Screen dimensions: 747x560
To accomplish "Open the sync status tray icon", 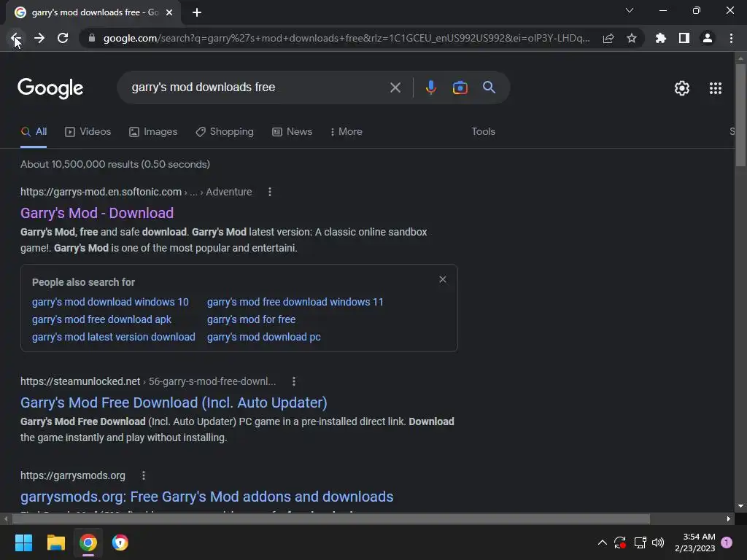I will pyautogui.click(x=620, y=542).
